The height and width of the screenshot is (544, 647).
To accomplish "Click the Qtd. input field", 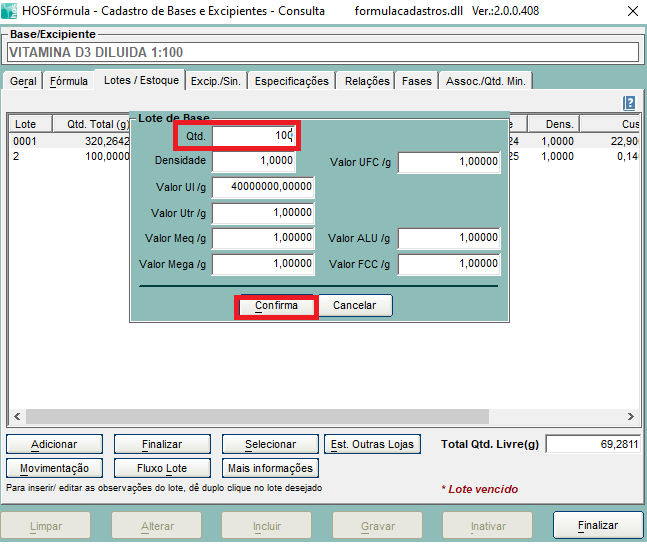I will tap(254, 135).
